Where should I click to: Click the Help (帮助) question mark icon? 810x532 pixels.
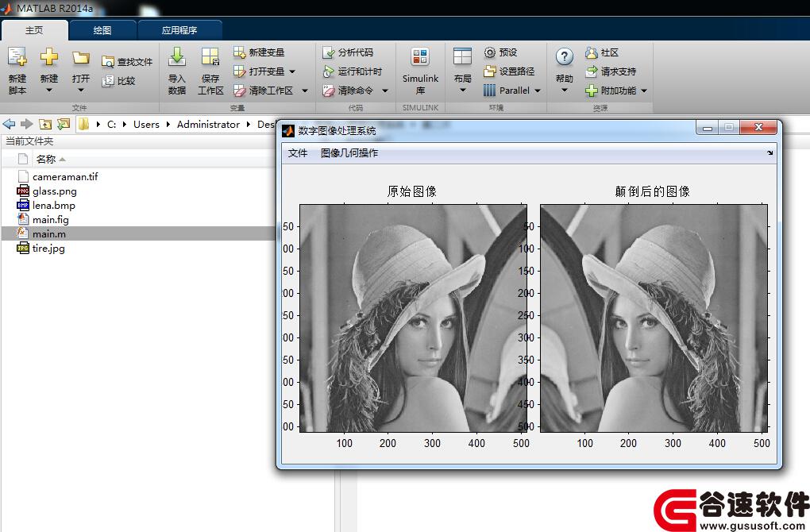coord(564,57)
